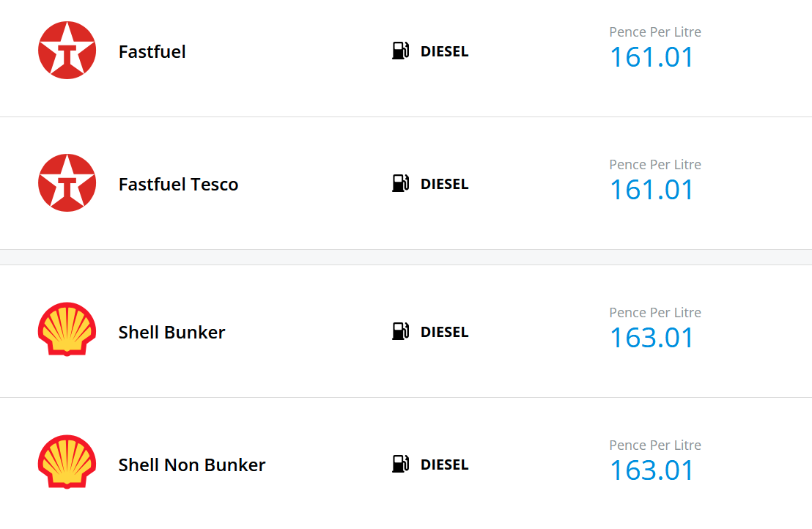Image resolution: width=812 pixels, height=529 pixels.
Task: Click DIESEL label in Shell Bunker row
Action: [x=444, y=333]
